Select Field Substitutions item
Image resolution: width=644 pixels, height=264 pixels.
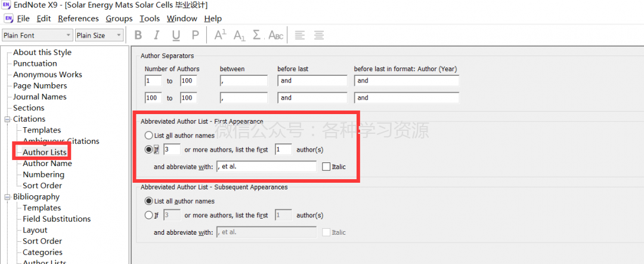[57, 219]
